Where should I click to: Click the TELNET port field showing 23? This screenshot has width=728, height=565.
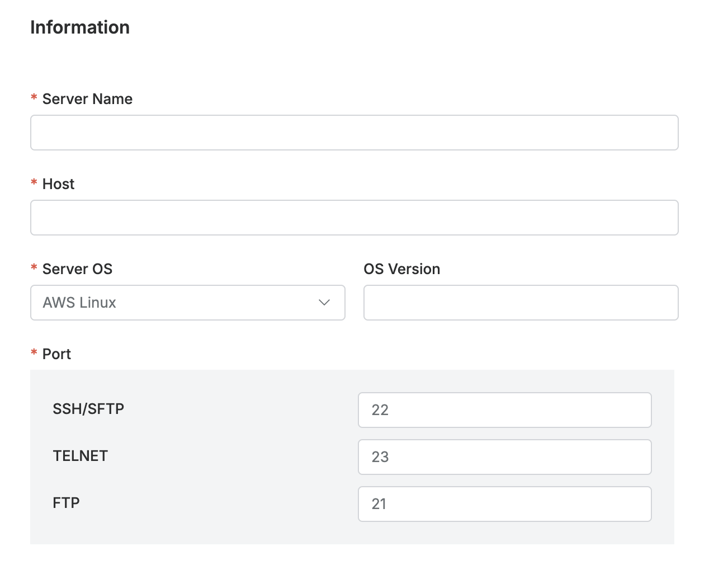pyautogui.click(x=504, y=457)
